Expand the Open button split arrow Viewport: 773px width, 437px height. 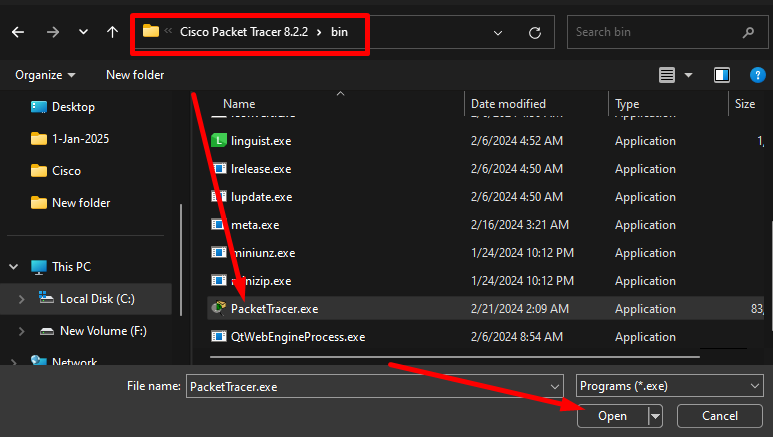655,416
